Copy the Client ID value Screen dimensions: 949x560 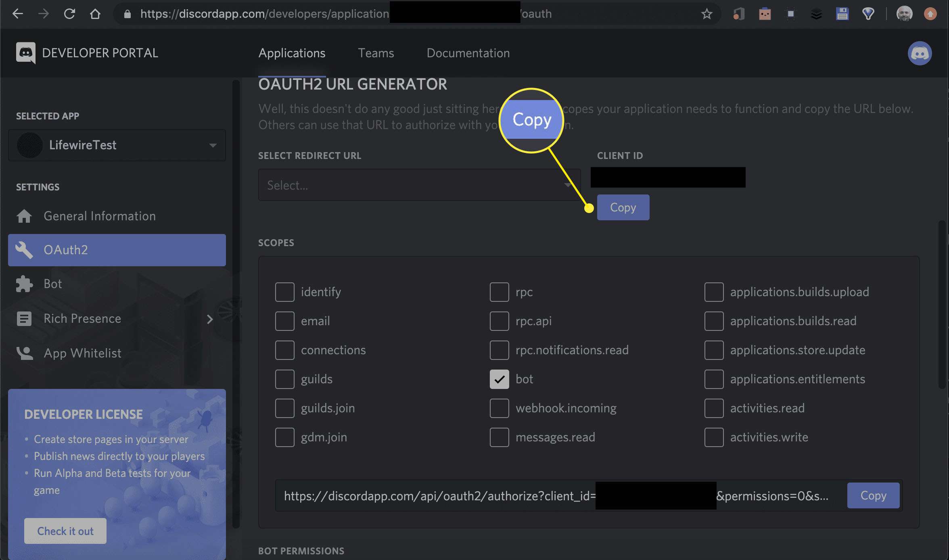coord(622,207)
